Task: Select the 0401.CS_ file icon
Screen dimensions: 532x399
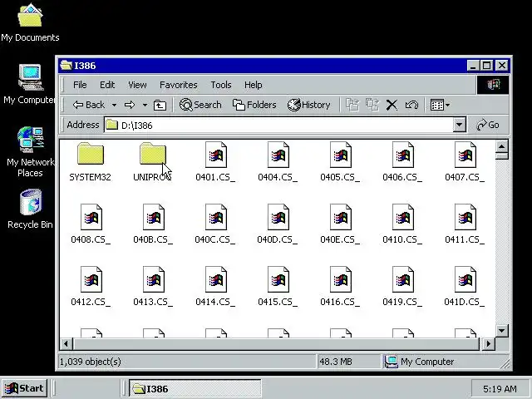Action: (x=215, y=155)
